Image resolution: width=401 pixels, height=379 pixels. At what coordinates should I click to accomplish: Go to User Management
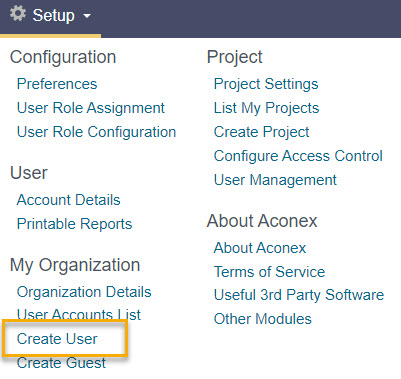click(x=275, y=180)
